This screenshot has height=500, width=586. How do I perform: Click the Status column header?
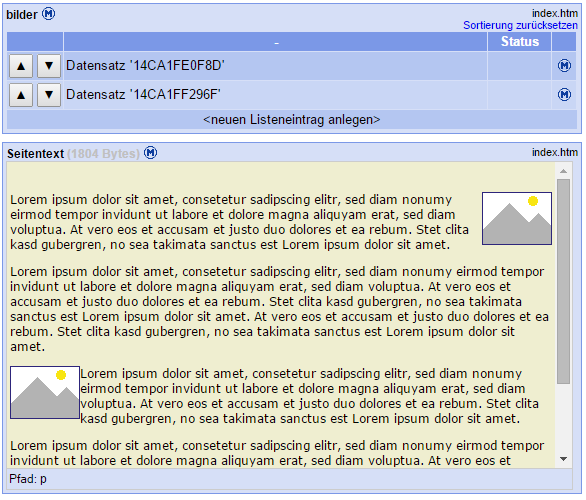pyautogui.click(x=519, y=41)
